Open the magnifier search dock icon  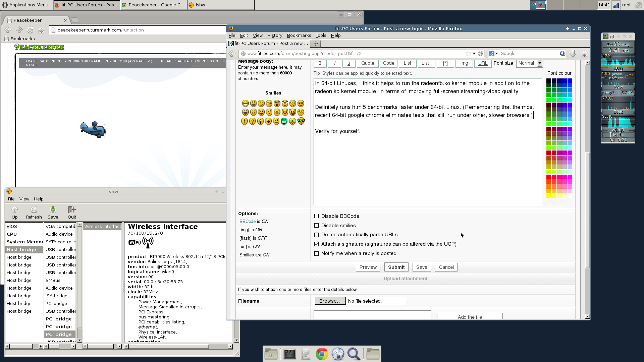click(354, 354)
